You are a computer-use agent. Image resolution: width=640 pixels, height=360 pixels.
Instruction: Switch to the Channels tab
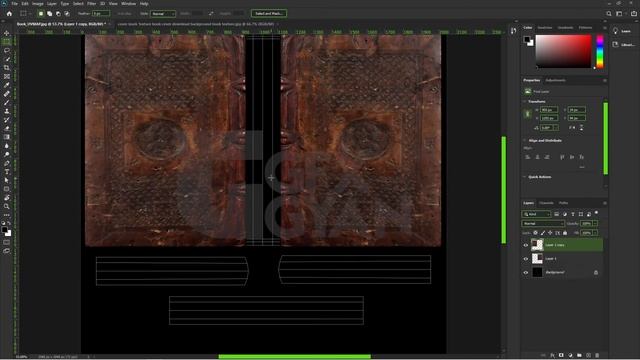pyautogui.click(x=546, y=203)
